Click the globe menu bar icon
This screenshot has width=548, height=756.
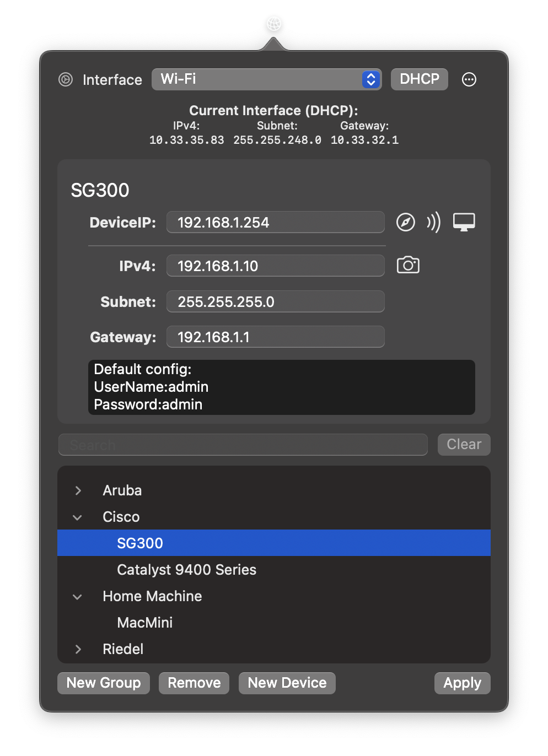(x=274, y=24)
